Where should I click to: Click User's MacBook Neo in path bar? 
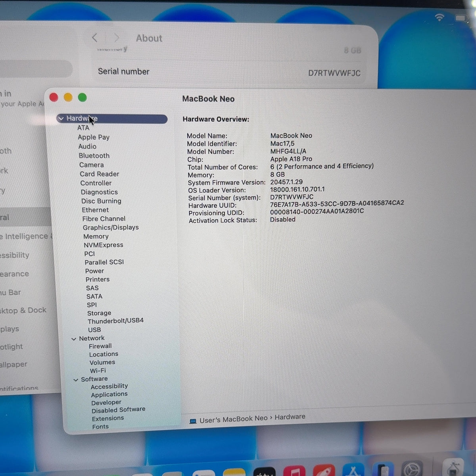point(233,419)
